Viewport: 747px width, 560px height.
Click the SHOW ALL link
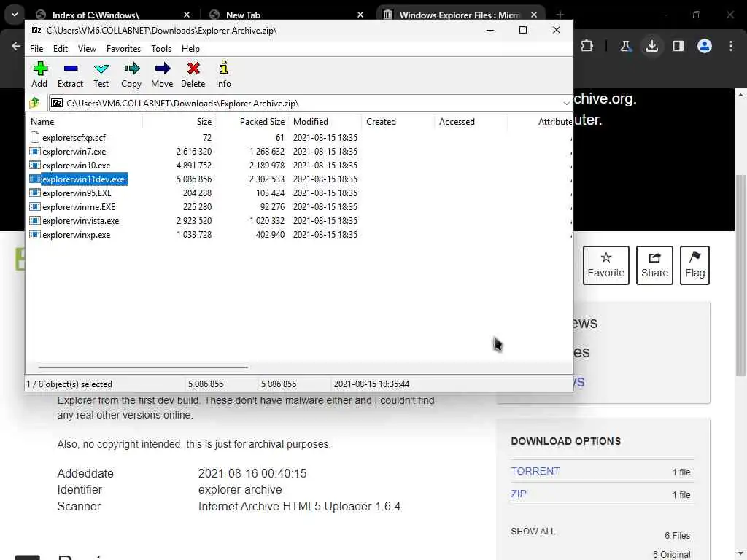coord(533,532)
